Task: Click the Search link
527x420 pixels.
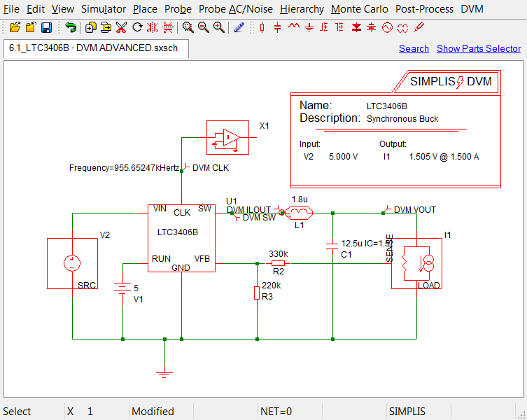Action: (x=414, y=48)
